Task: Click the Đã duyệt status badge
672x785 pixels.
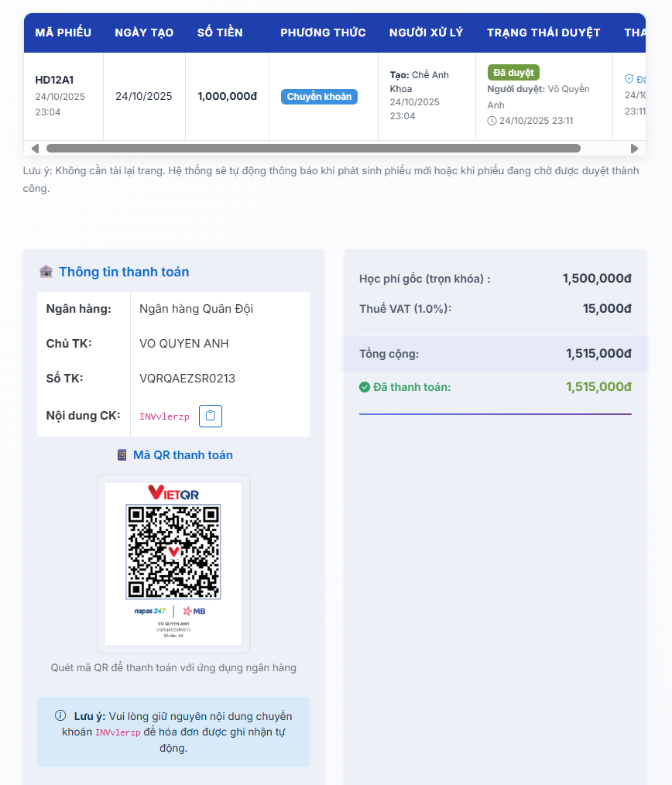Action: [x=513, y=73]
